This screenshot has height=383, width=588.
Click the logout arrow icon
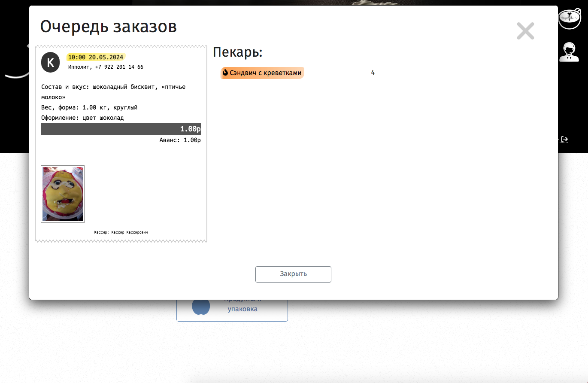click(564, 139)
